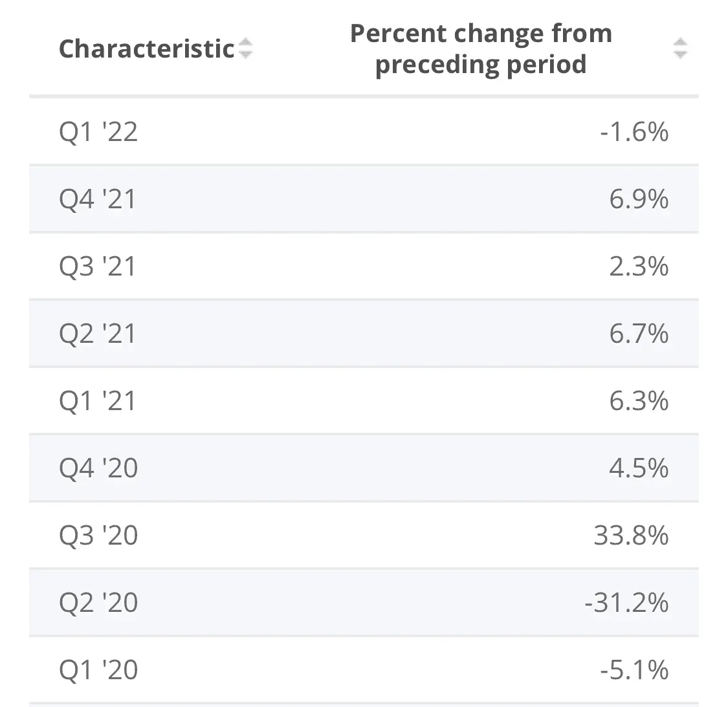
Task: Click the Characteristic column header
Action: tap(146, 49)
